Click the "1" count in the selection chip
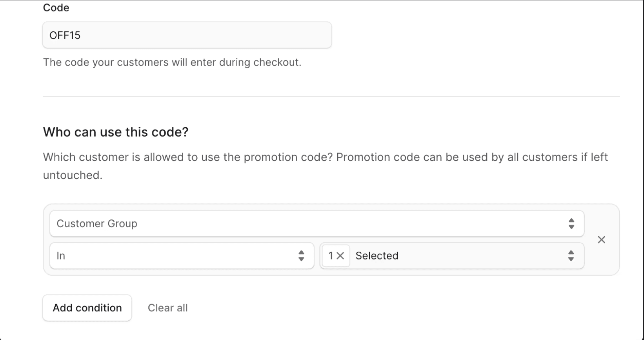This screenshot has height=340, width=644. coord(331,256)
